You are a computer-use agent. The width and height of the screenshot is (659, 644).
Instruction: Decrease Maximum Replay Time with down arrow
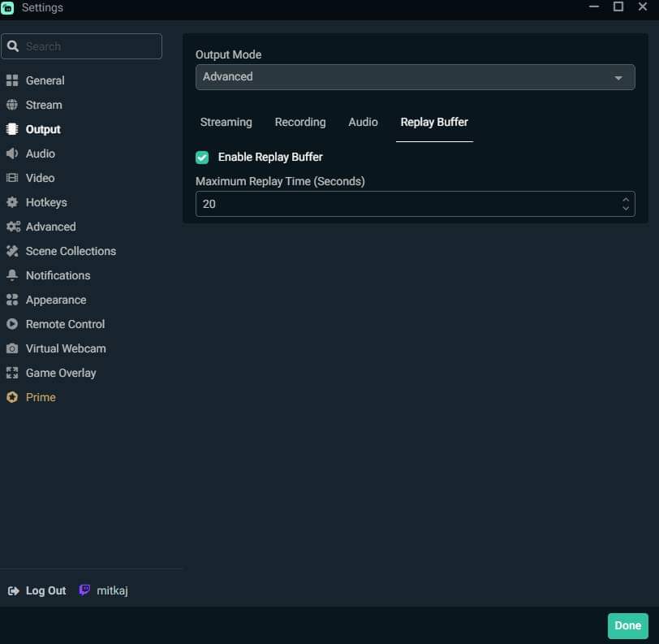[625, 209]
